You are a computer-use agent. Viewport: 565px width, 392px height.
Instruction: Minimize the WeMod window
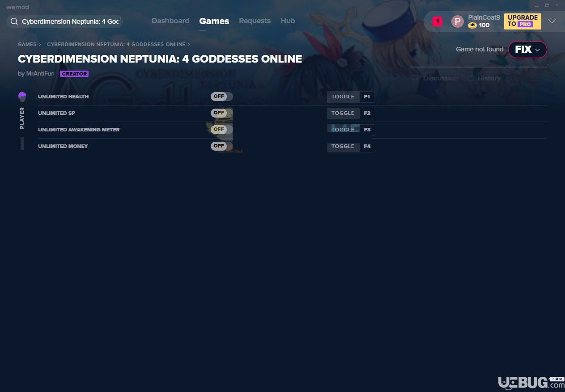537,5
